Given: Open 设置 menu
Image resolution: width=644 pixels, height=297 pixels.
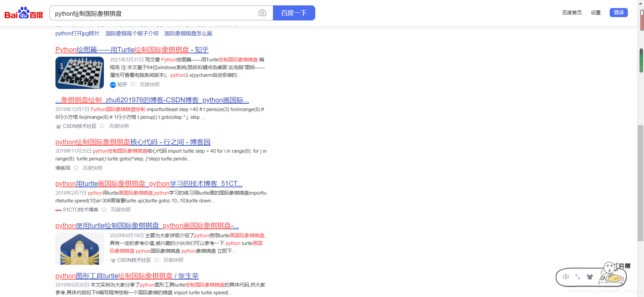Looking at the screenshot, I should tap(596, 13).
